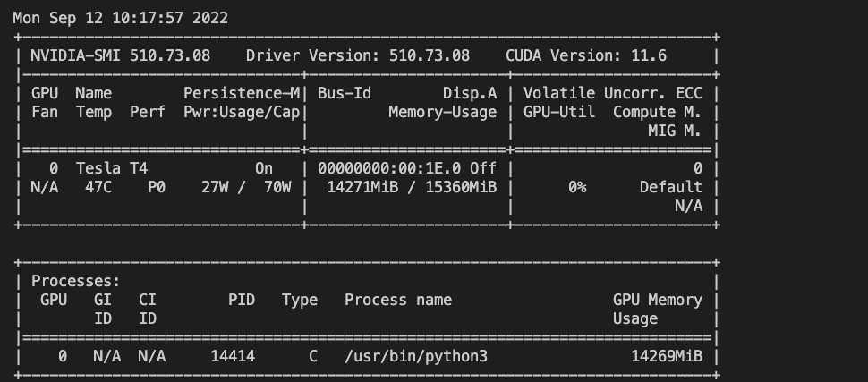Image resolution: width=868 pixels, height=382 pixels.
Task: Click the Processes: section label
Action: point(75,281)
